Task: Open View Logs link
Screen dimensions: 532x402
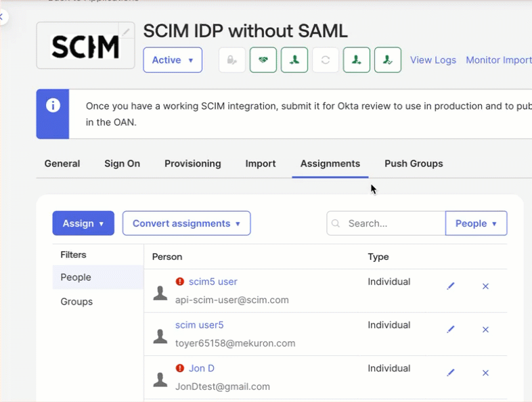Action: (x=433, y=60)
